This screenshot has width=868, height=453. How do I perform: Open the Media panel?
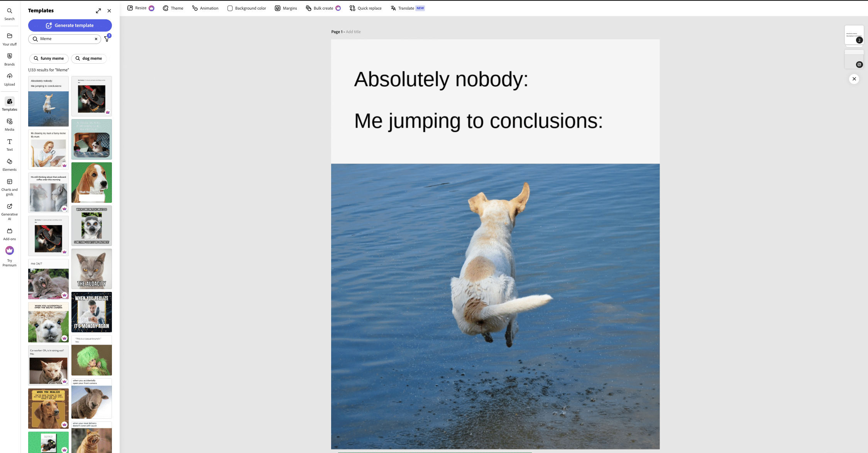[x=9, y=124]
